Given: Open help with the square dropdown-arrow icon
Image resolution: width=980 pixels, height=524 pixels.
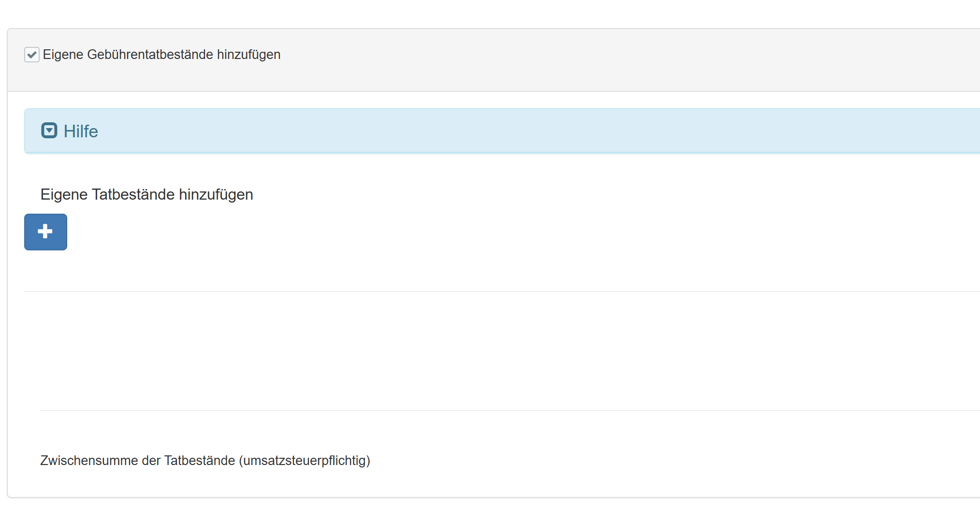Looking at the screenshot, I should (x=49, y=131).
